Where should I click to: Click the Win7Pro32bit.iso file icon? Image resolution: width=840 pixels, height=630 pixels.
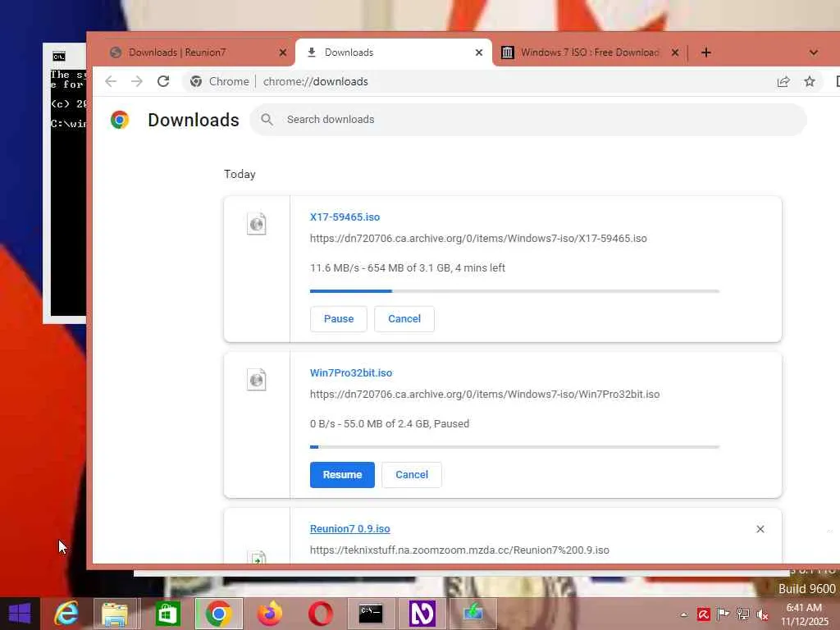257,380
